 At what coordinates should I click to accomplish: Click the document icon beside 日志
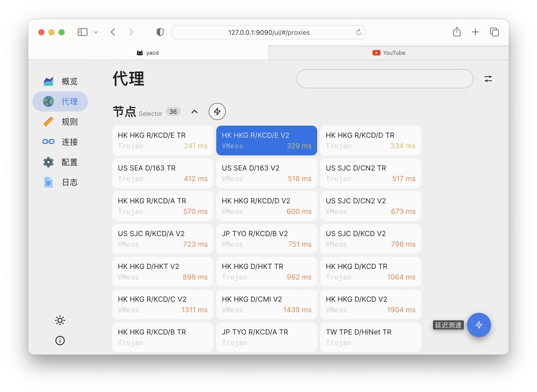click(48, 182)
